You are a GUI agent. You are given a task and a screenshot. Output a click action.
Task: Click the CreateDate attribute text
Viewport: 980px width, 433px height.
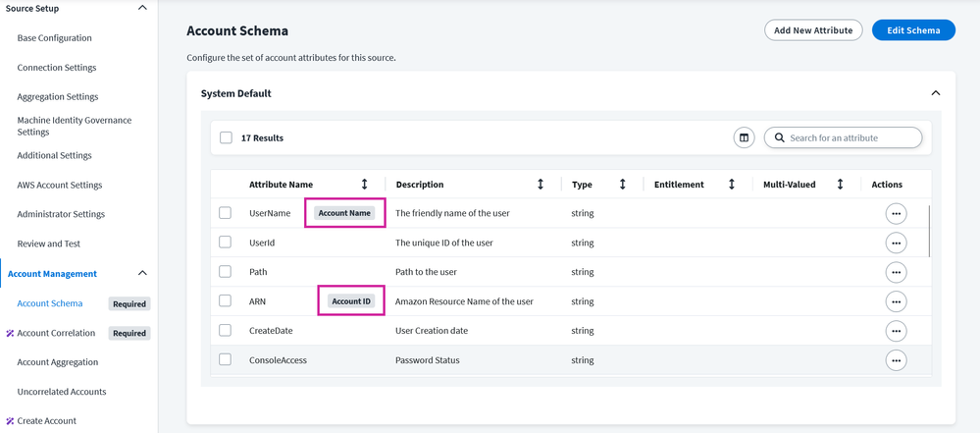[272, 330]
